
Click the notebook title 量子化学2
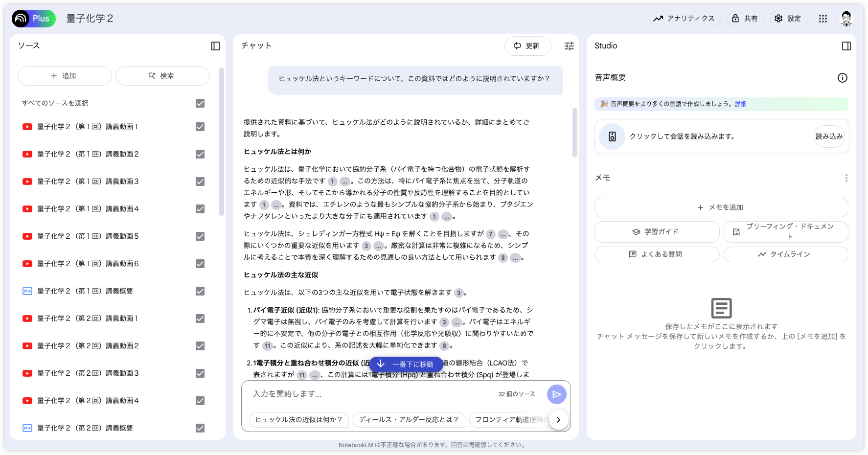[x=90, y=19]
